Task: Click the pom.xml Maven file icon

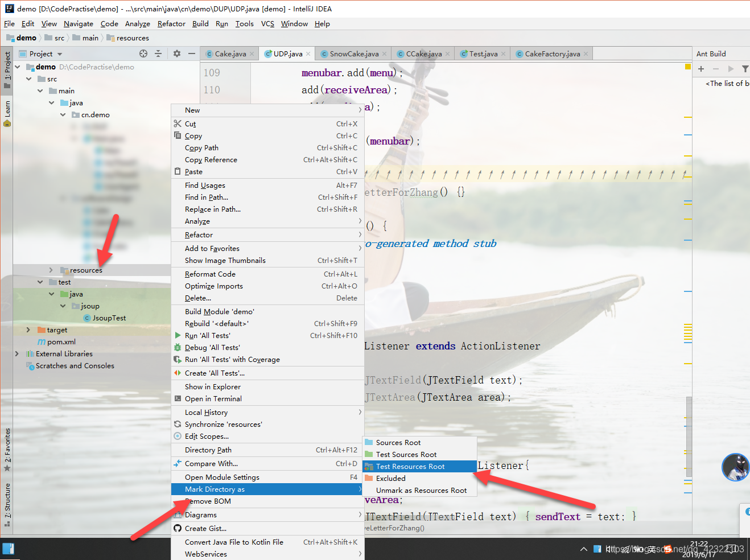Action: click(42, 341)
